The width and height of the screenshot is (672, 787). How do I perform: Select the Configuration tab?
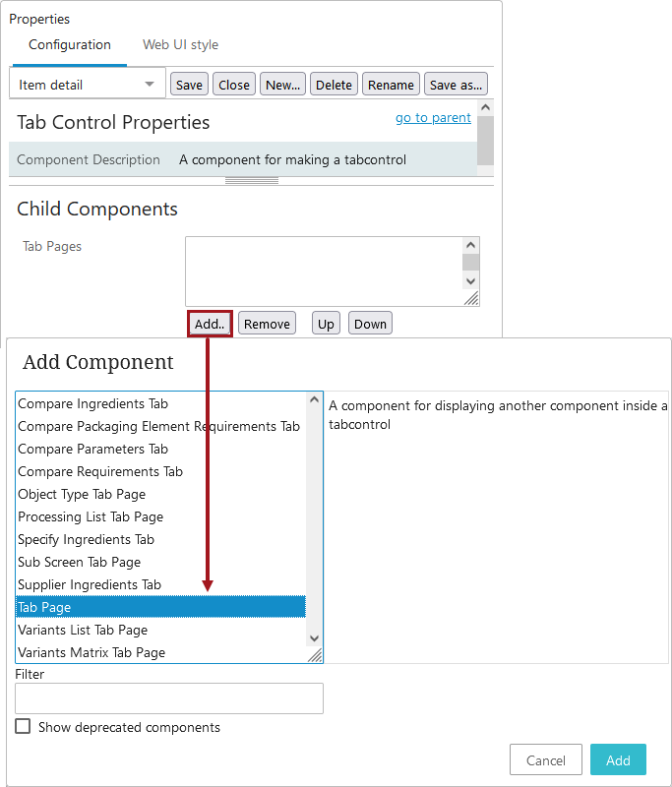pyautogui.click(x=70, y=45)
